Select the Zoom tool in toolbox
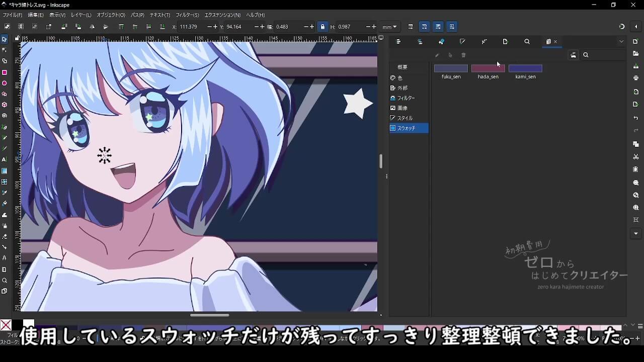The height and width of the screenshot is (362, 644). [x=5, y=280]
